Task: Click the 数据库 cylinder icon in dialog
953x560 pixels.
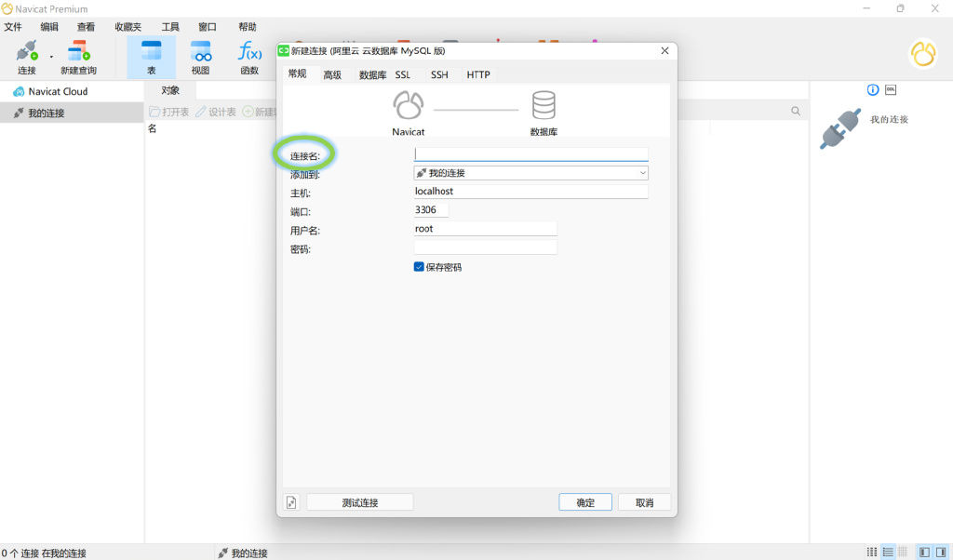Action: click(x=544, y=105)
